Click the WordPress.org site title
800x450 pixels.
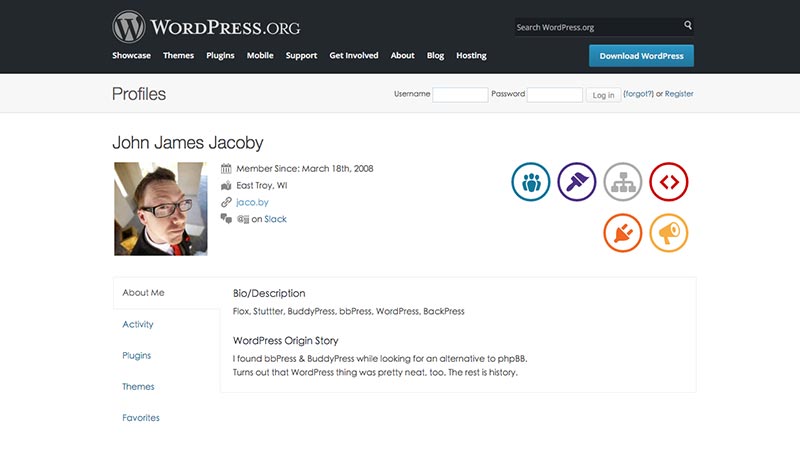[x=225, y=27]
